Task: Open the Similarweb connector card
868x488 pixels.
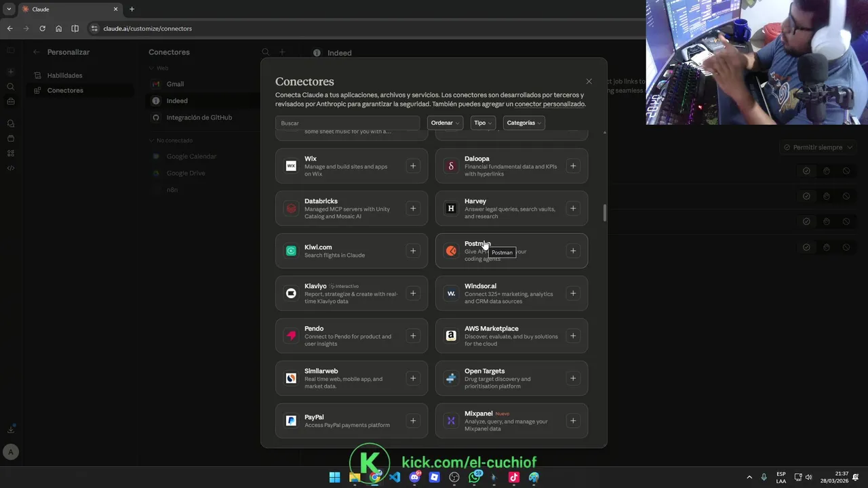Action: (x=351, y=378)
